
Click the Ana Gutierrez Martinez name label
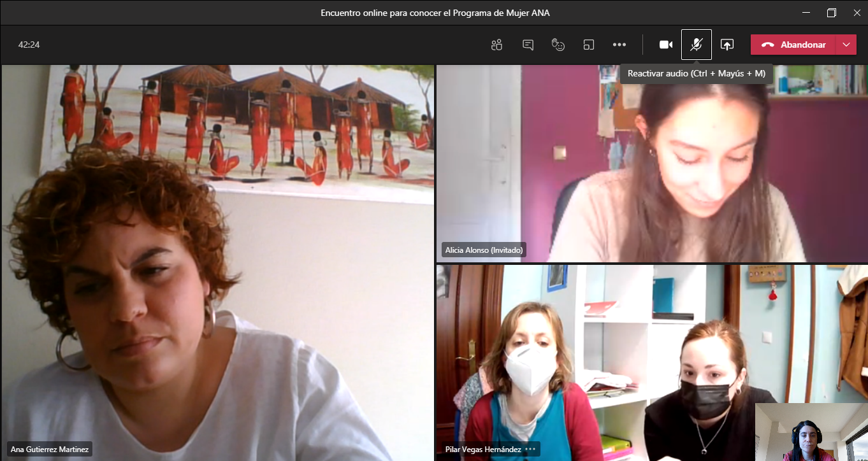pos(50,450)
